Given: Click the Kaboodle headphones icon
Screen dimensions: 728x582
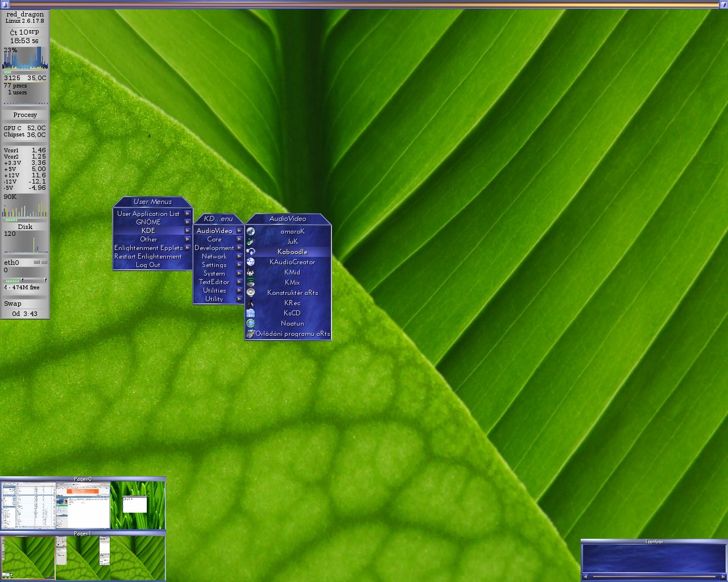Looking at the screenshot, I should [250, 252].
